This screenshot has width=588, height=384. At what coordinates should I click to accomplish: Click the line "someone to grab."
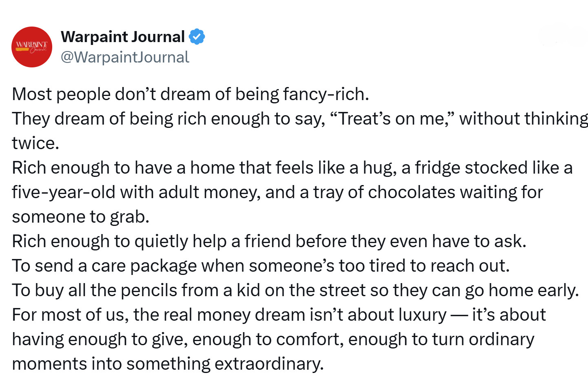coord(81,217)
